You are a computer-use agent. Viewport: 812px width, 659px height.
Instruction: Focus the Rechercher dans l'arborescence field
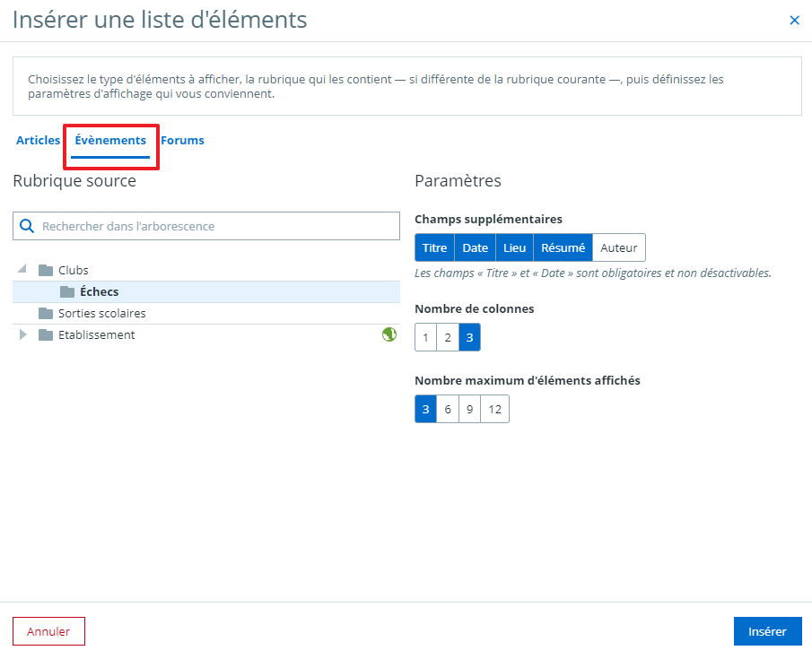coord(206,226)
